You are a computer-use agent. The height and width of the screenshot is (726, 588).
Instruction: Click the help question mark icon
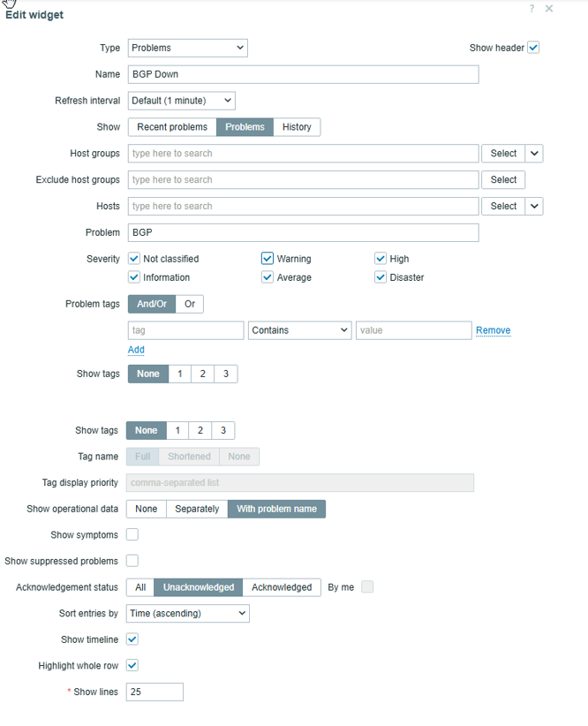tap(532, 8)
